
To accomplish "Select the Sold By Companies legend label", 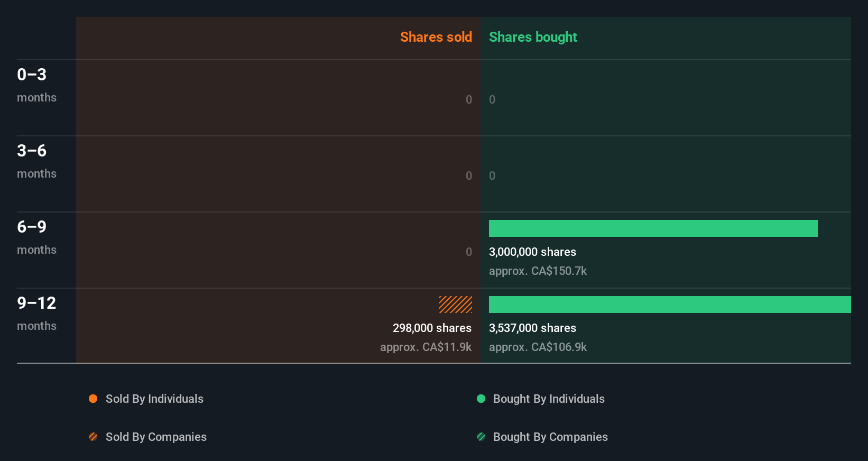I will pyautogui.click(x=156, y=437).
